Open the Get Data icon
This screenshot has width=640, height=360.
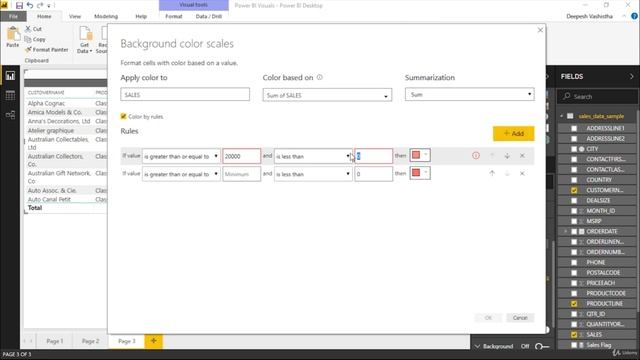click(x=85, y=34)
